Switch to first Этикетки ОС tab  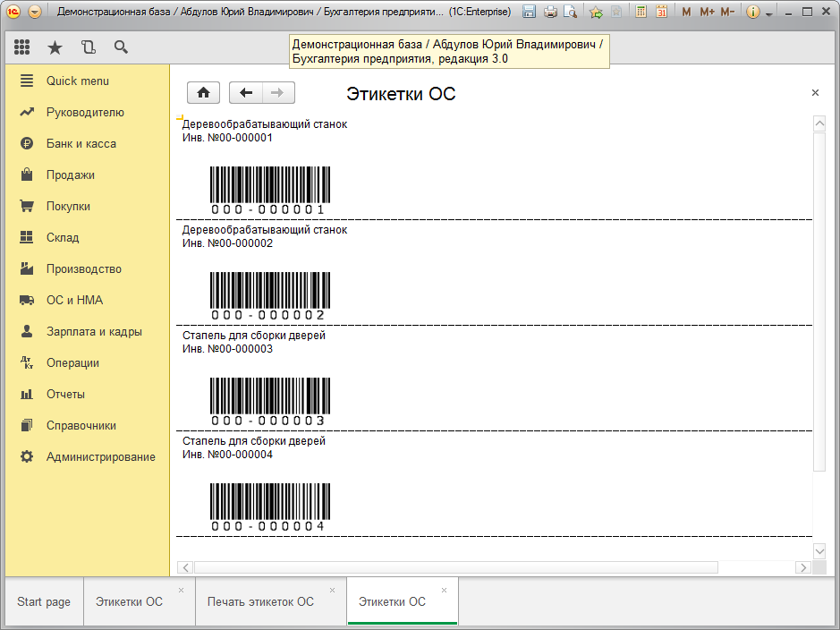129,601
